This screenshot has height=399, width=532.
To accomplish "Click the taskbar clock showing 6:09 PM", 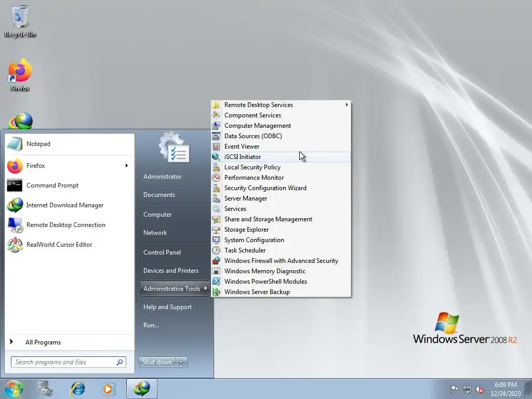I will (x=506, y=389).
